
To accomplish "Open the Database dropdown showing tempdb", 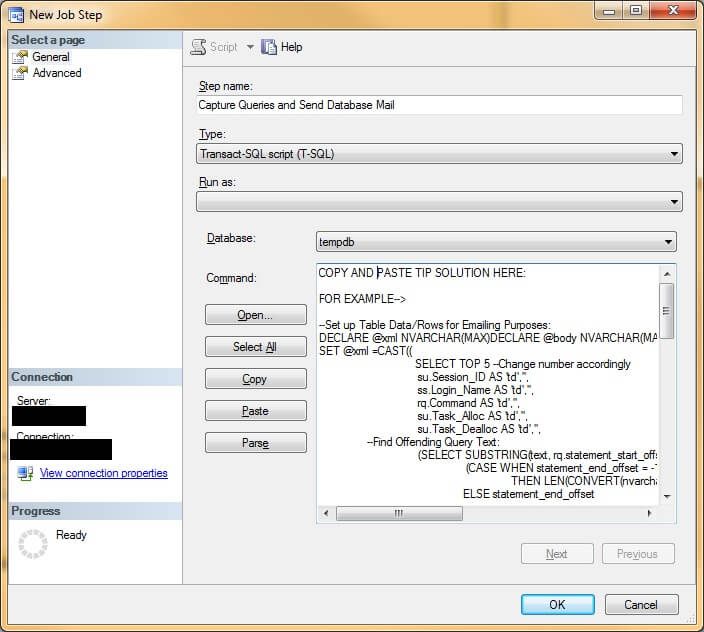I will pos(496,242).
